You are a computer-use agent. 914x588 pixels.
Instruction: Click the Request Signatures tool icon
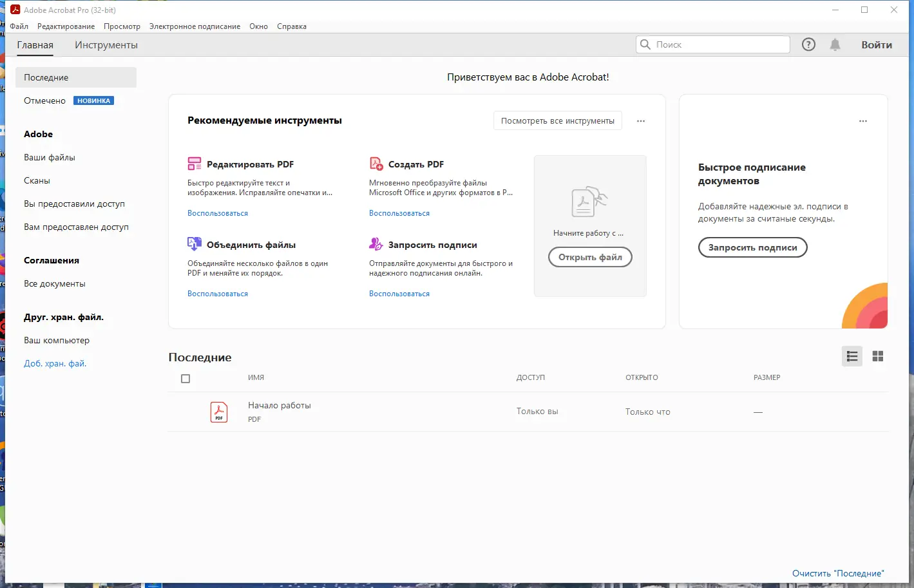[376, 244]
